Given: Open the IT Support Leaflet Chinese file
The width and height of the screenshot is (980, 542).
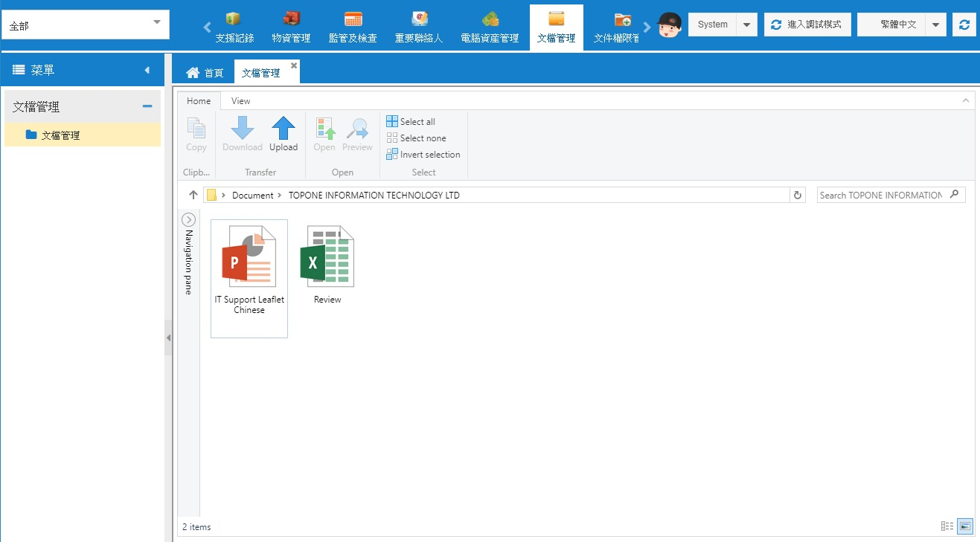Looking at the screenshot, I should pos(249,268).
